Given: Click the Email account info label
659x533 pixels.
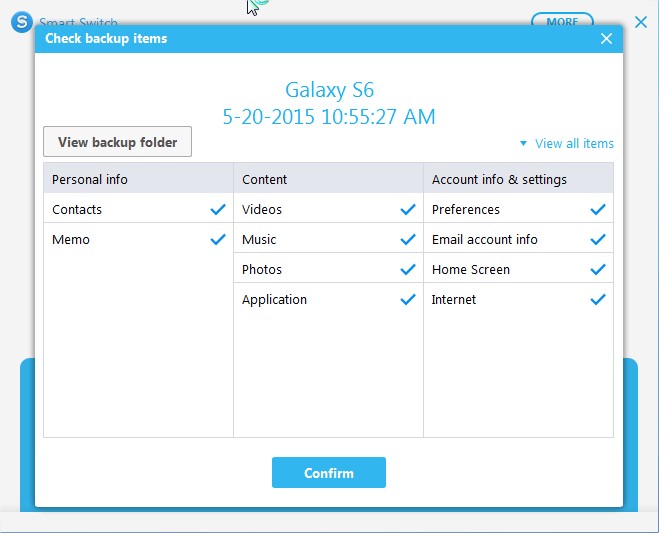Looking at the screenshot, I should [485, 239].
